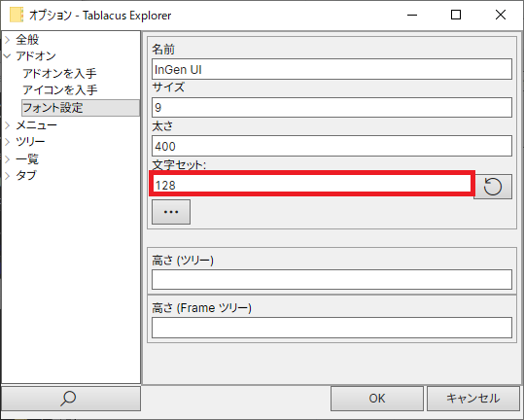Select the 全般 category
This screenshot has width=524, height=420.
coord(27,40)
